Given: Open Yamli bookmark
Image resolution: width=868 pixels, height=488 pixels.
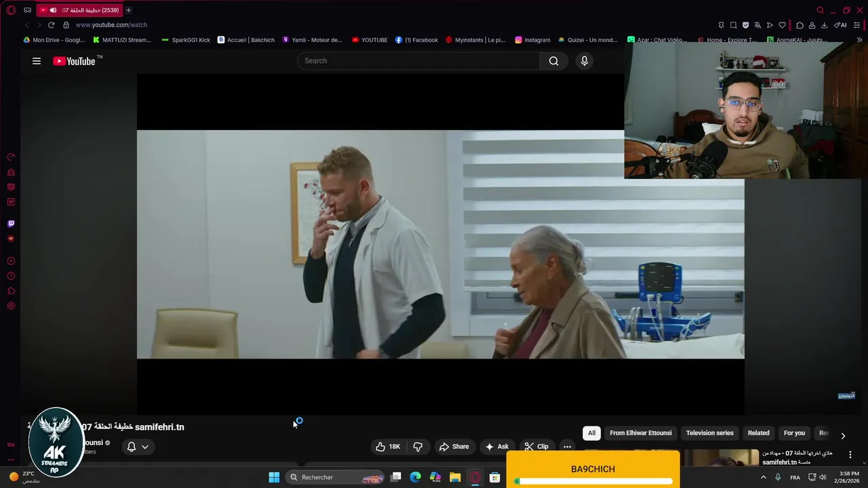Looking at the screenshot, I should click(x=313, y=40).
